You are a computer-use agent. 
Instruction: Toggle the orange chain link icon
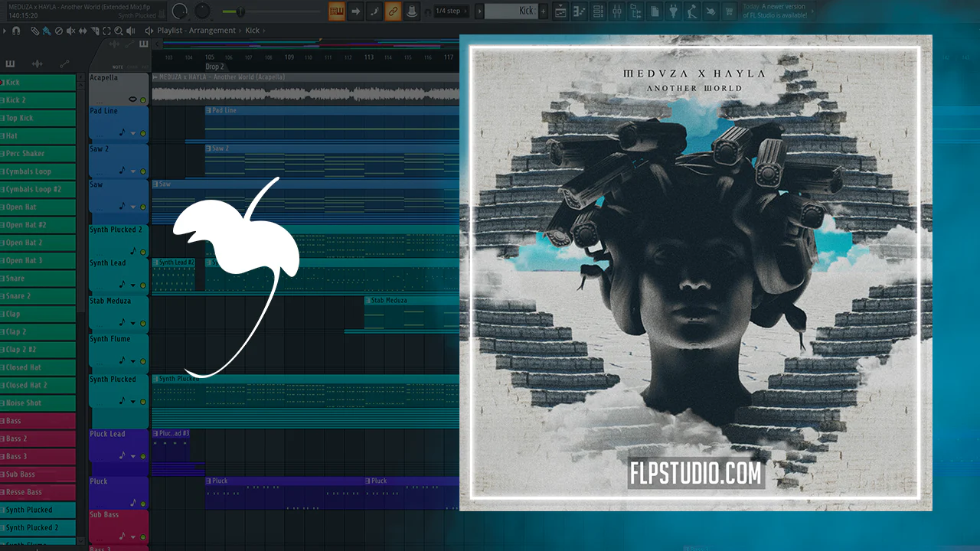393,11
